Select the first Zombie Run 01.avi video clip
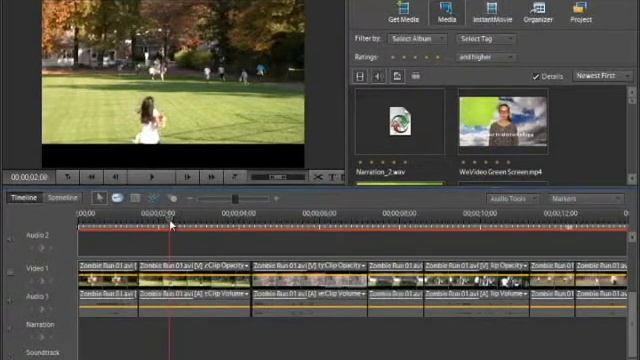This screenshot has width=640, height=360. pos(108,274)
